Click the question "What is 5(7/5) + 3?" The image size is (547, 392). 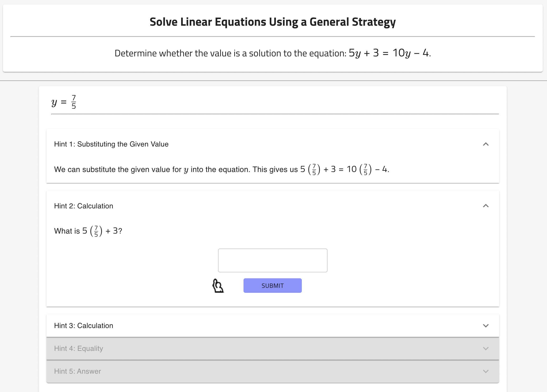point(88,231)
